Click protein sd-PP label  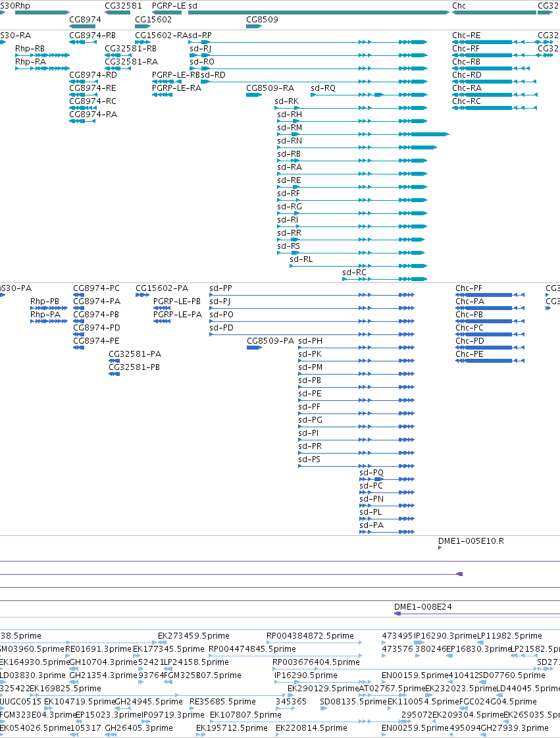click(x=220, y=288)
